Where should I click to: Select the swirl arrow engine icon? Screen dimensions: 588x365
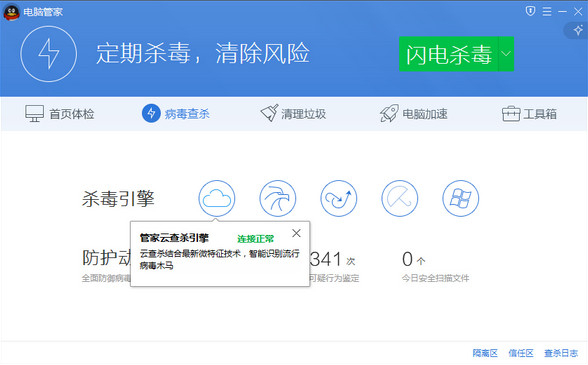339,198
